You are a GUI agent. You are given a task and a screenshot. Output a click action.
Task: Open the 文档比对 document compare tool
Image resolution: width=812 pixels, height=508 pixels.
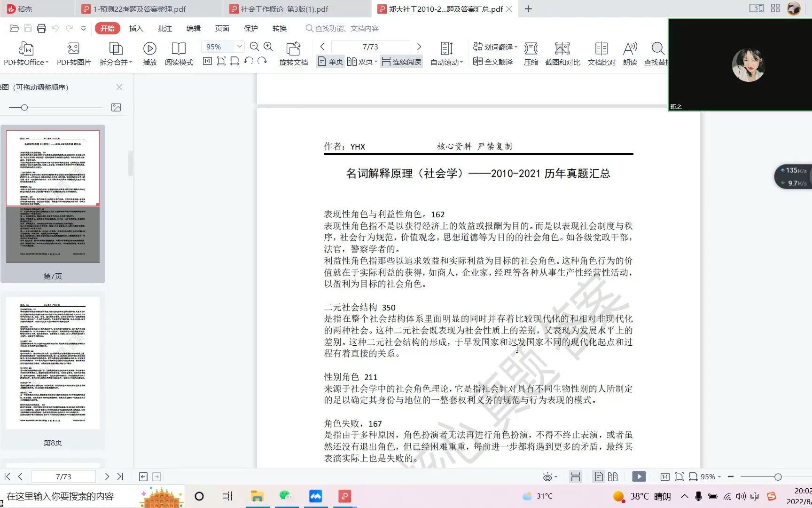[601, 54]
